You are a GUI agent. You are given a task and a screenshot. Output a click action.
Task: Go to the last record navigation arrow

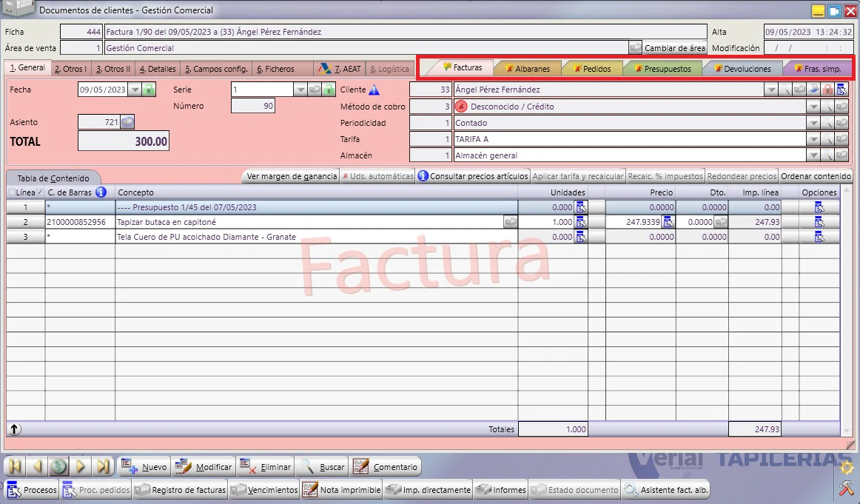(103, 467)
